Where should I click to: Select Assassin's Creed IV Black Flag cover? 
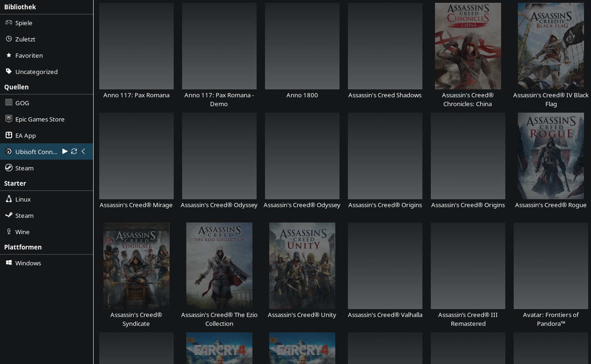(551, 46)
